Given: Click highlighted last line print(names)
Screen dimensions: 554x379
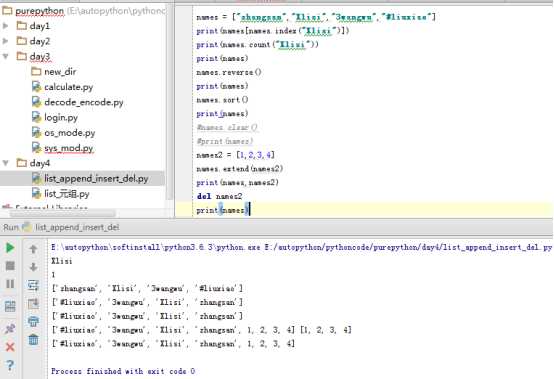Looking at the screenshot, I should pyautogui.click(x=223, y=210).
